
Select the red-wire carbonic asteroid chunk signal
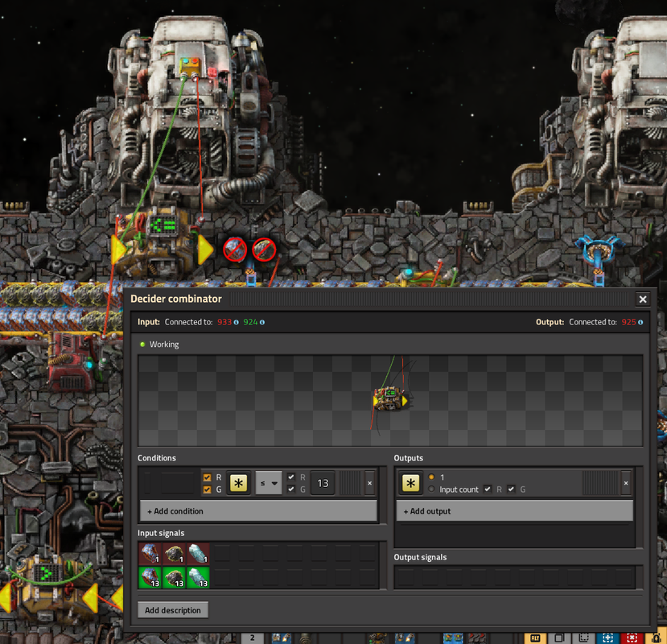click(x=175, y=553)
